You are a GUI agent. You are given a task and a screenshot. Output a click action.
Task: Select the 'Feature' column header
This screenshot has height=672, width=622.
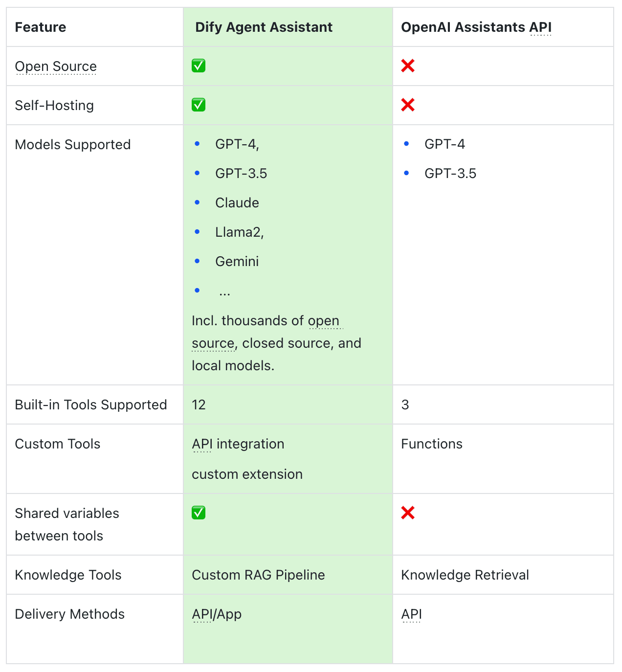click(41, 27)
